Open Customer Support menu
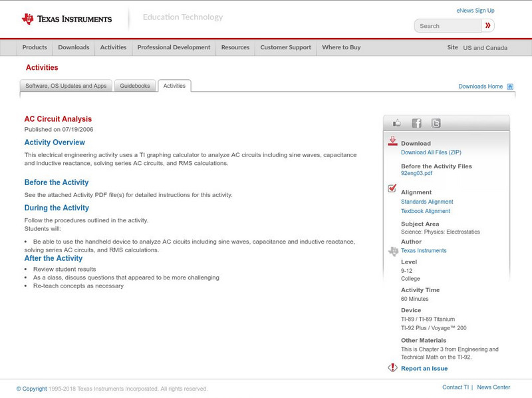 286,47
